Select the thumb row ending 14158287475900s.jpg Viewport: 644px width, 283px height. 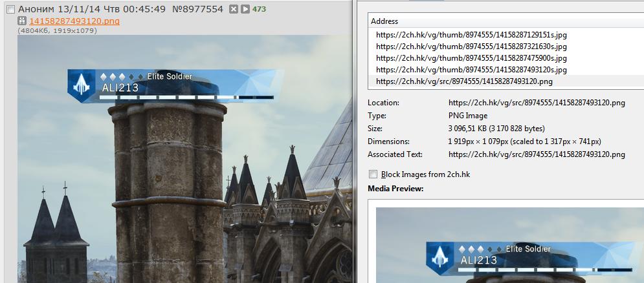coord(506,58)
